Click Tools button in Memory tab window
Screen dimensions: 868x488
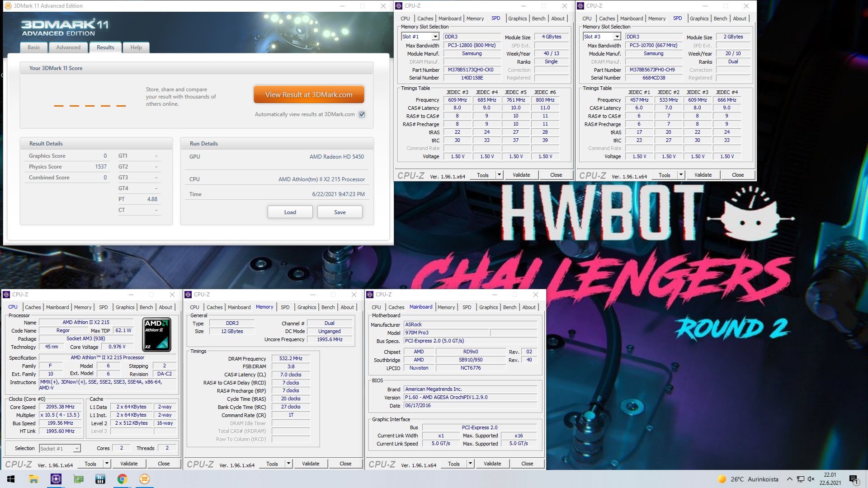point(272,464)
